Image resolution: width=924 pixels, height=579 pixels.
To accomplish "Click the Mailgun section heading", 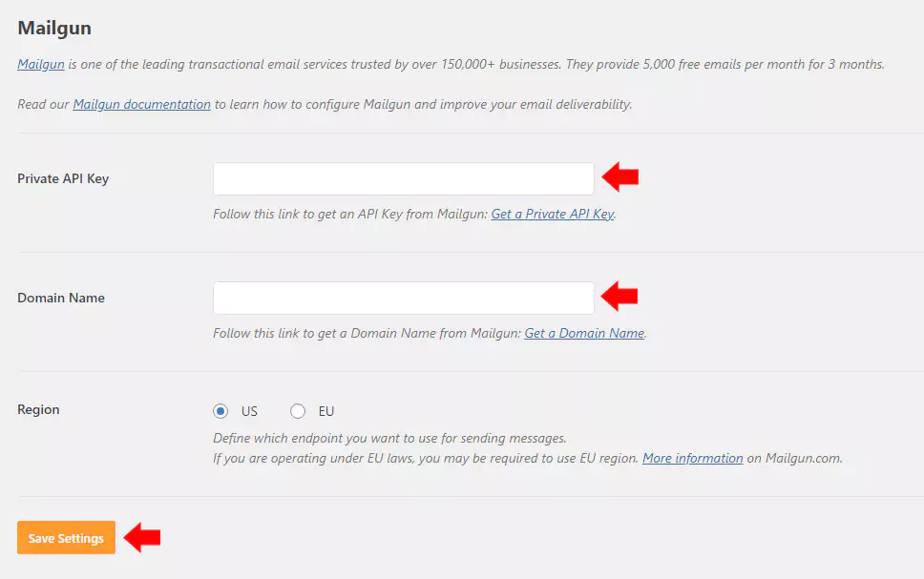I will coord(54,28).
